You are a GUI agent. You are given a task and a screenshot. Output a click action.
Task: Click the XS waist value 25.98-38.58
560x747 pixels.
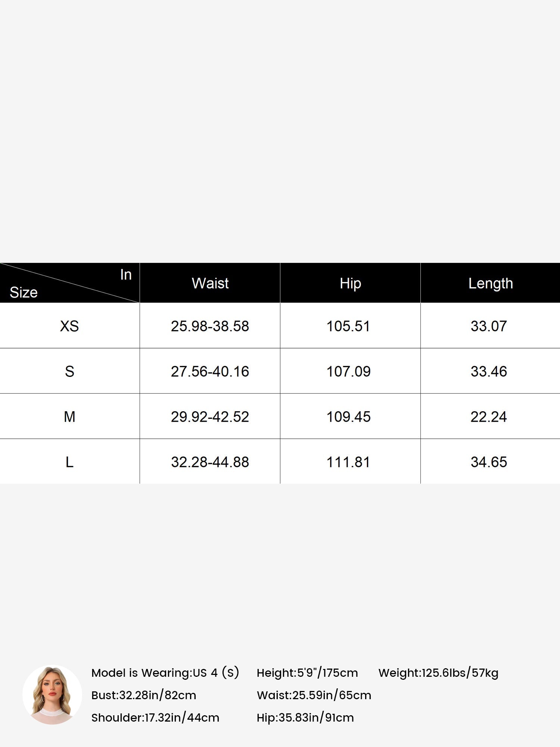point(210,326)
